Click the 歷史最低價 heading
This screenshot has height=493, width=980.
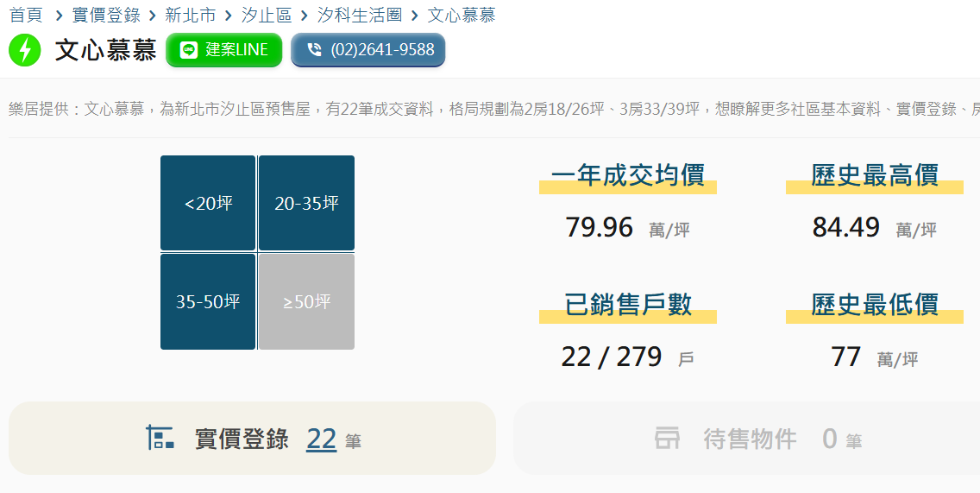tap(875, 305)
